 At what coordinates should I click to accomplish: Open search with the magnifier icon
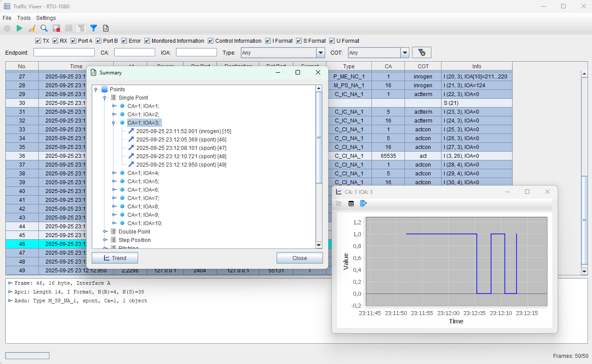point(44,28)
